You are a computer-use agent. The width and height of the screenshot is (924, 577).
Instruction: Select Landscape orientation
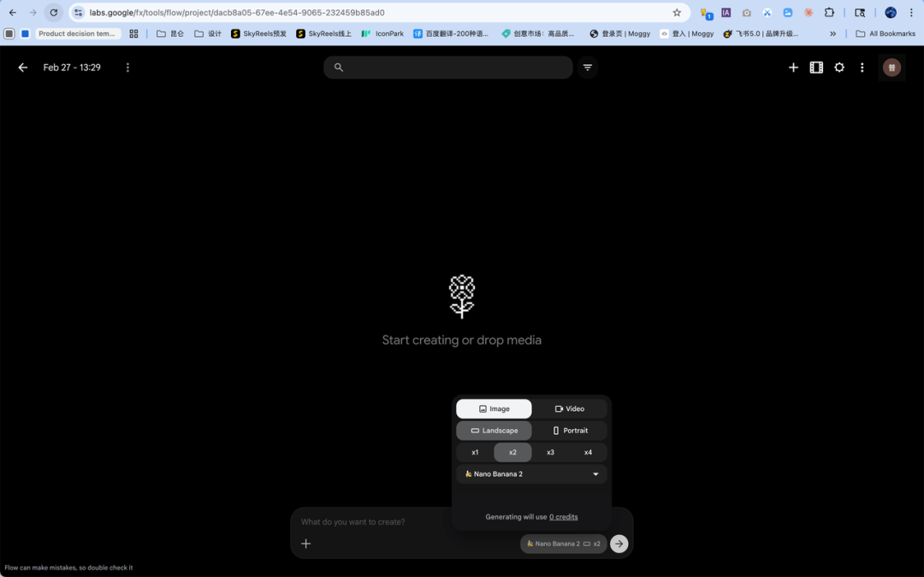pos(494,431)
